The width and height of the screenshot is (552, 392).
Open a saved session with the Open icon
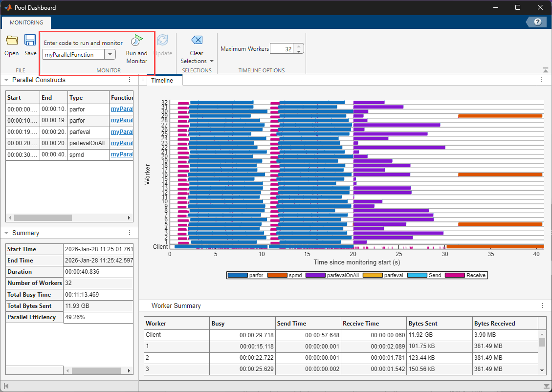[x=12, y=41]
